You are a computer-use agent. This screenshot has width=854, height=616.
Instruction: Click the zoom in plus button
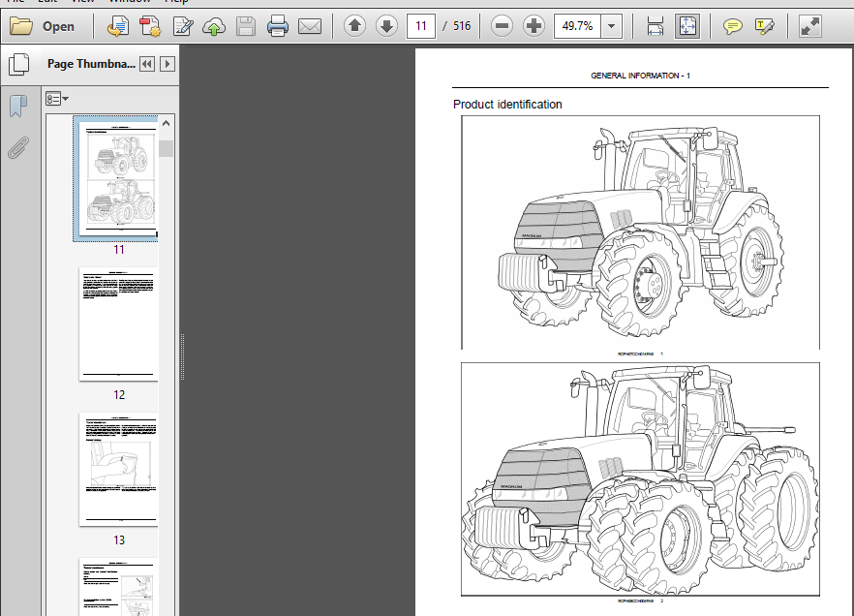[x=534, y=25]
